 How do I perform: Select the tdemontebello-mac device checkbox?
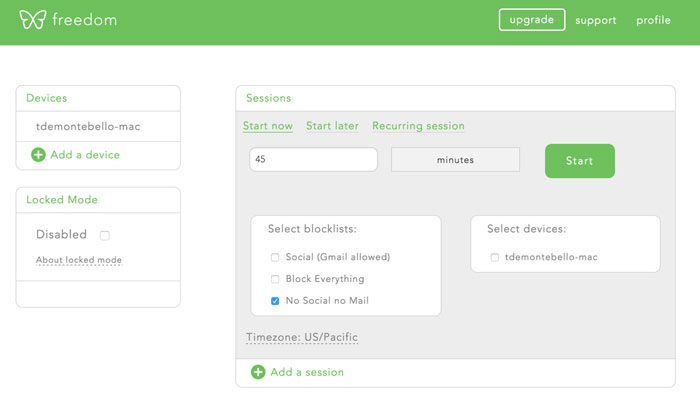point(495,257)
